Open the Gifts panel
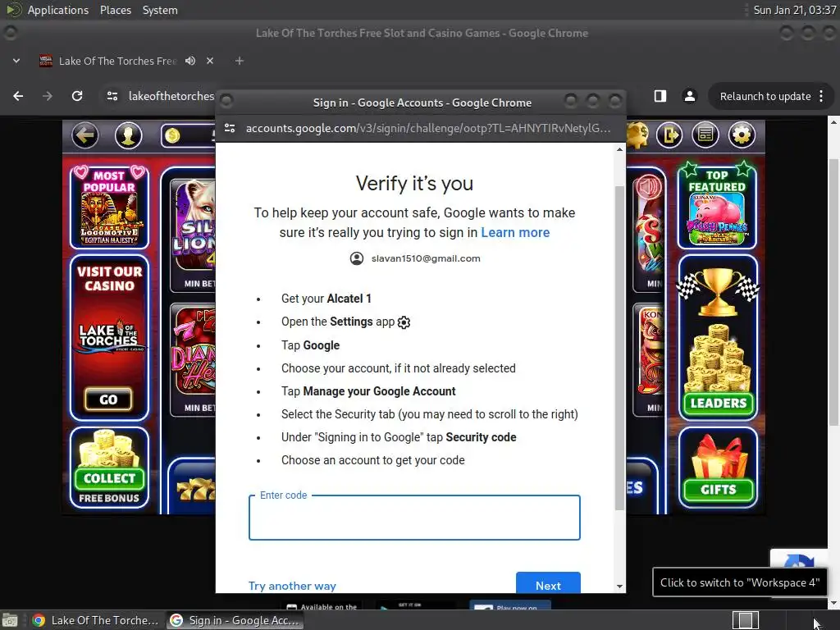840x630 pixels. [x=718, y=468]
